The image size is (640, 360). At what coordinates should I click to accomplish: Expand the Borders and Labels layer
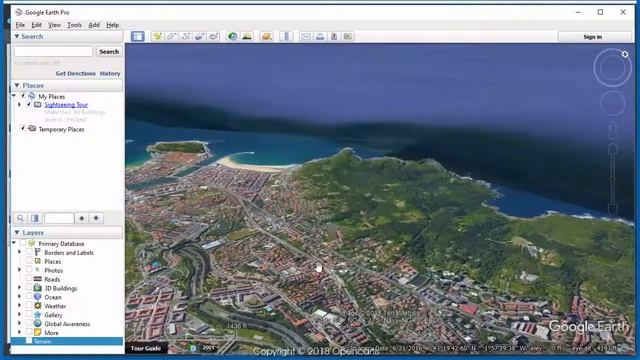pos(19,252)
